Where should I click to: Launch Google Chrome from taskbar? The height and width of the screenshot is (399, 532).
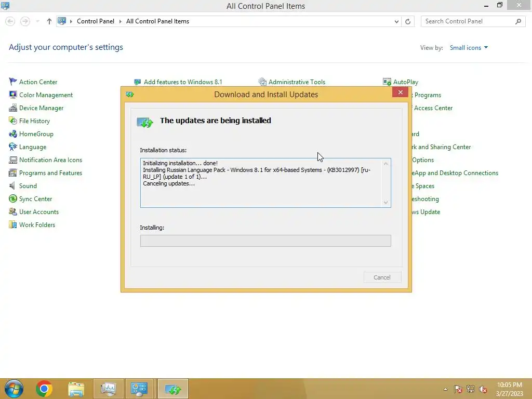click(44, 389)
